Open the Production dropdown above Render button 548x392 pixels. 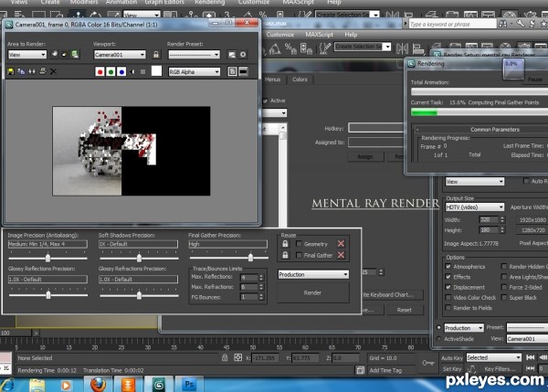point(313,274)
